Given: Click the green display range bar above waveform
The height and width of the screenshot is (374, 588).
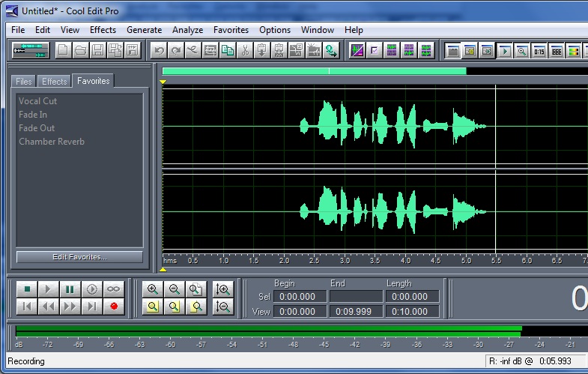Looking at the screenshot, I should coord(315,71).
